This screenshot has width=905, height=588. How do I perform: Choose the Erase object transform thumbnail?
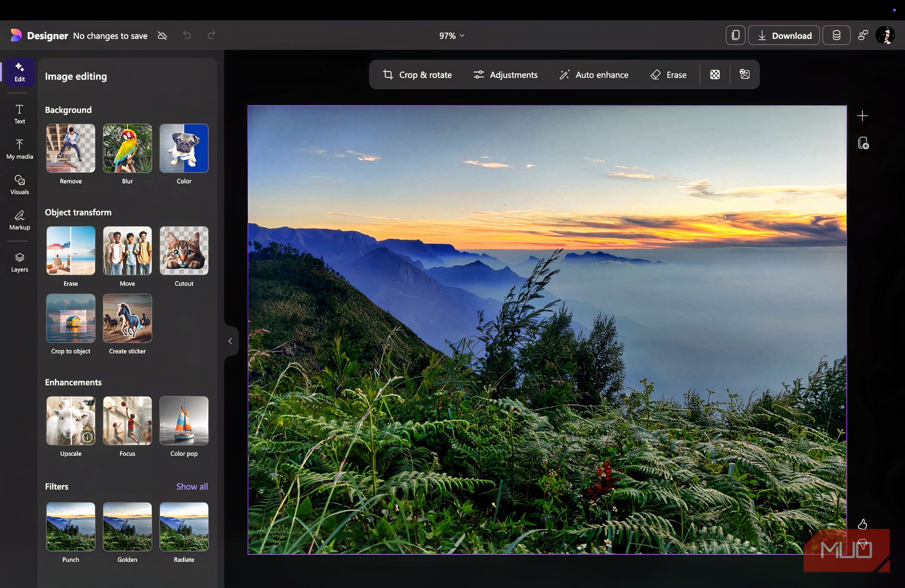[x=71, y=251]
